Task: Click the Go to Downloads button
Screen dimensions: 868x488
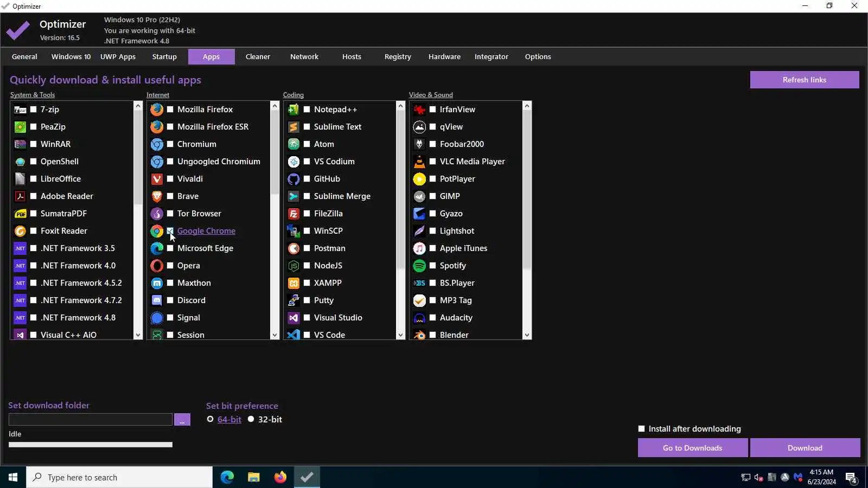Action: pos(693,448)
